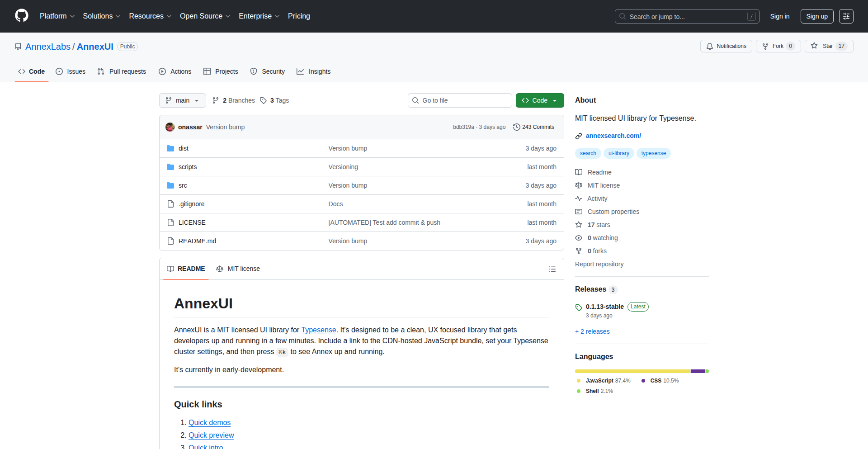Switch to the Security tab
This screenshot has width=868, height=449.
coord(268,71)
